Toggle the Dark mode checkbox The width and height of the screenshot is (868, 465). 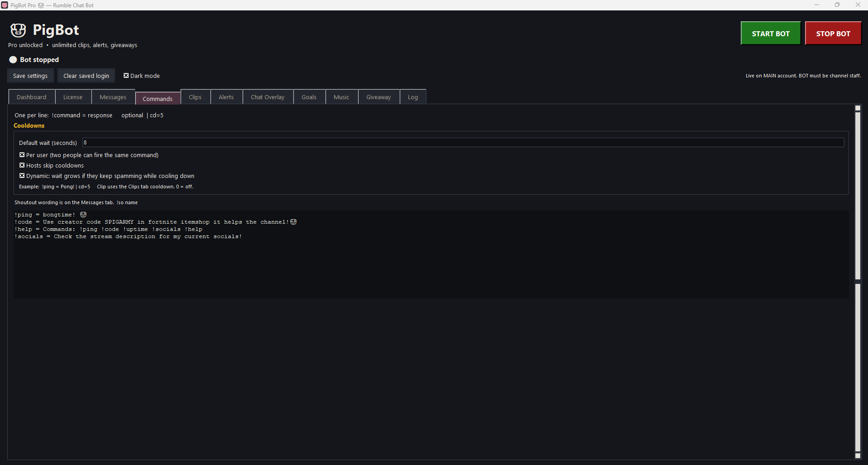point(126,76)
